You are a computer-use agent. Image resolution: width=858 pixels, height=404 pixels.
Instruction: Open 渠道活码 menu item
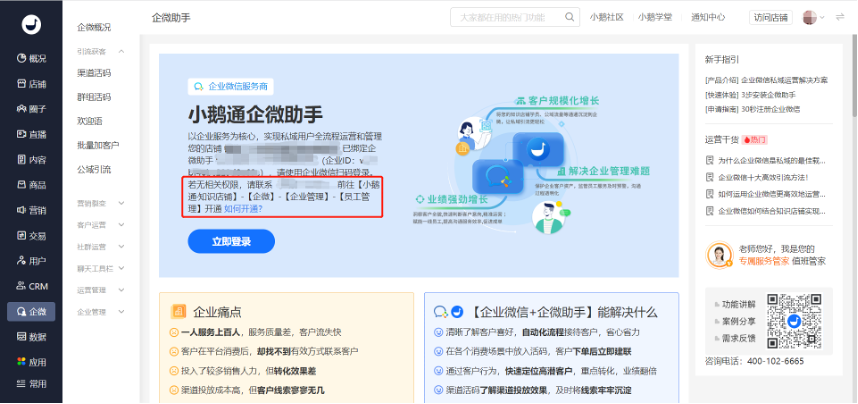(94, 73)
